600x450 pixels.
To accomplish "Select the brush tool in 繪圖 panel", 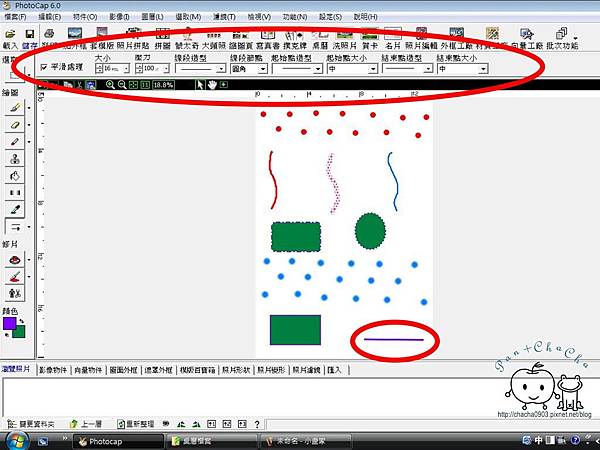I will [15, 108].
